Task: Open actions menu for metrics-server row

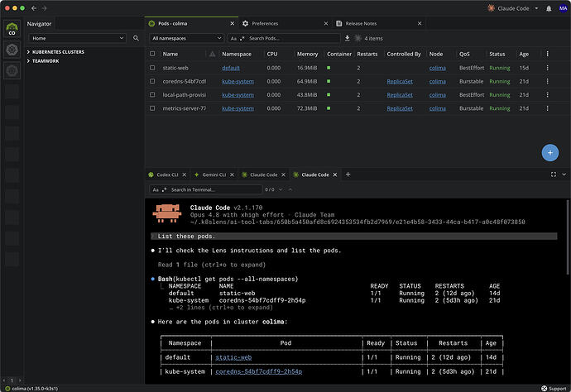Action: pos(547,108)
